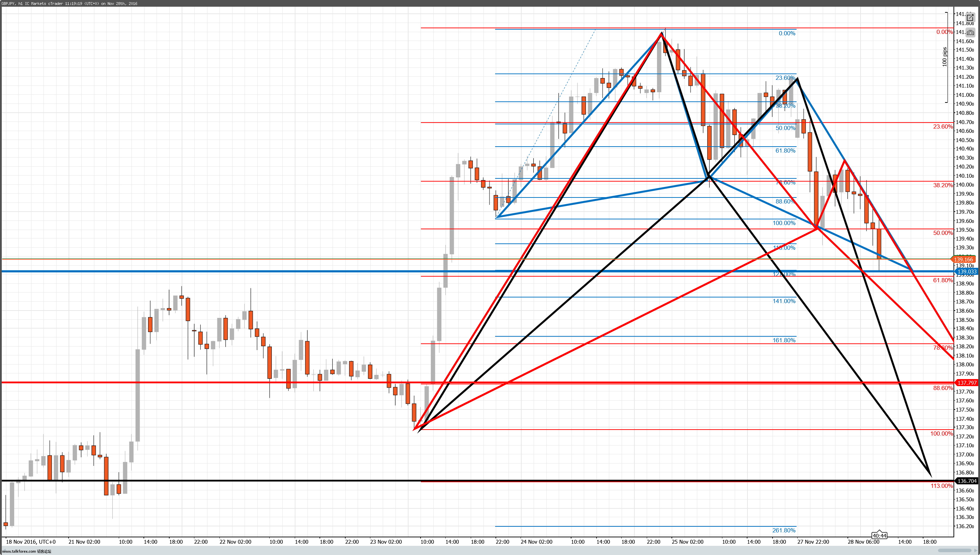Select the blue 88.60% Fibonacci label
The image size is (980, 555).
(786, 201)
